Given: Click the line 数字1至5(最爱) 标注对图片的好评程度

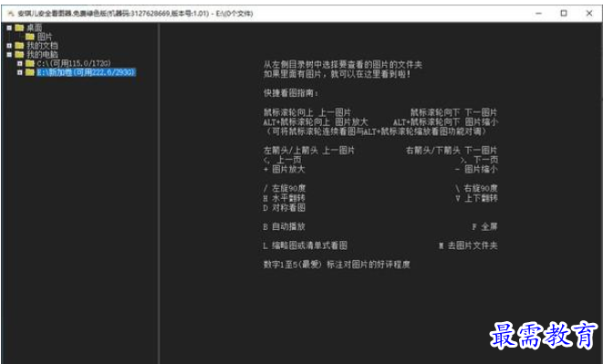Looking at the screenshot, I should (337, 265).
